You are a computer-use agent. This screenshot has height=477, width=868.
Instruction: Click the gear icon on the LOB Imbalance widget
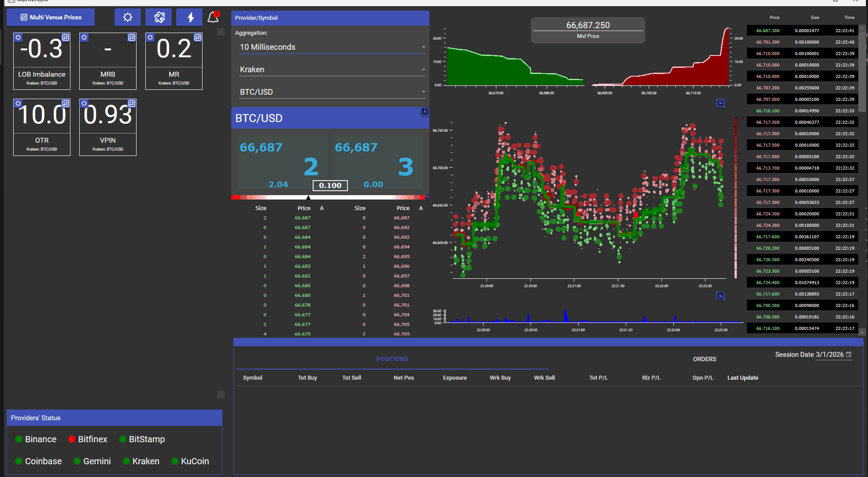tap(18, 37)
